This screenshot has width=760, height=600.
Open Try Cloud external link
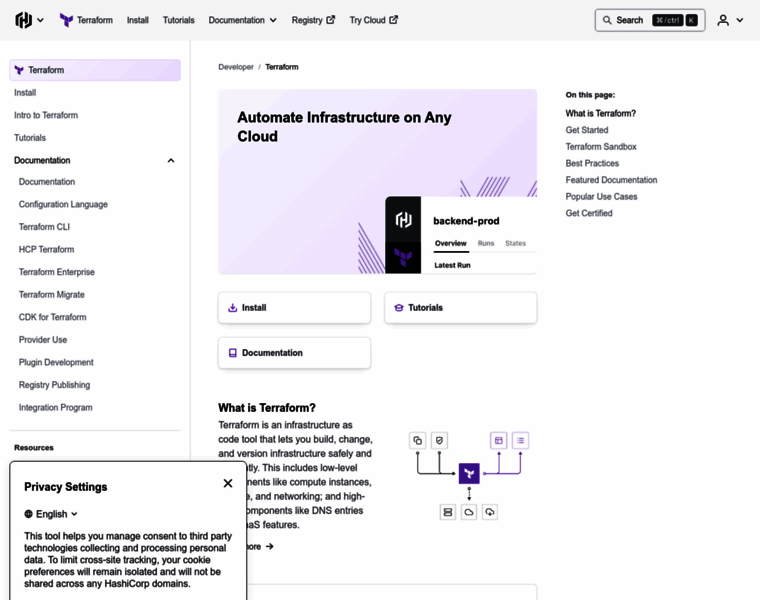point(373,20)
